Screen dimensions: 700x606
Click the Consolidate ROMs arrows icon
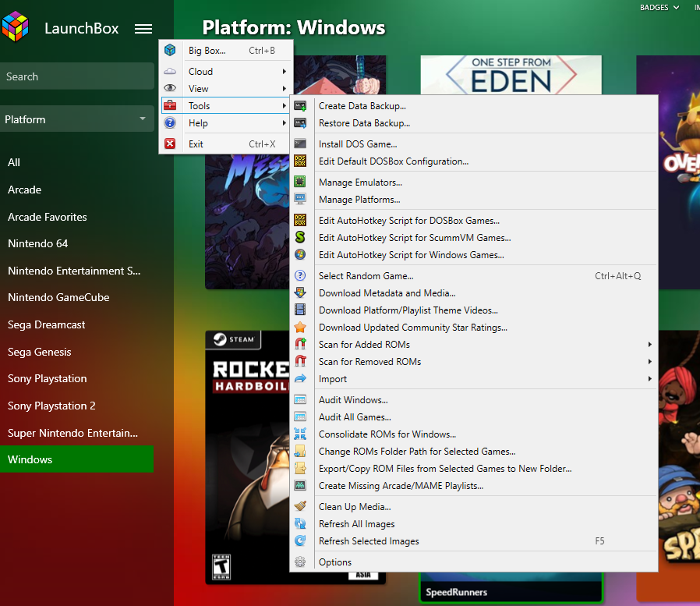[300, 434]
